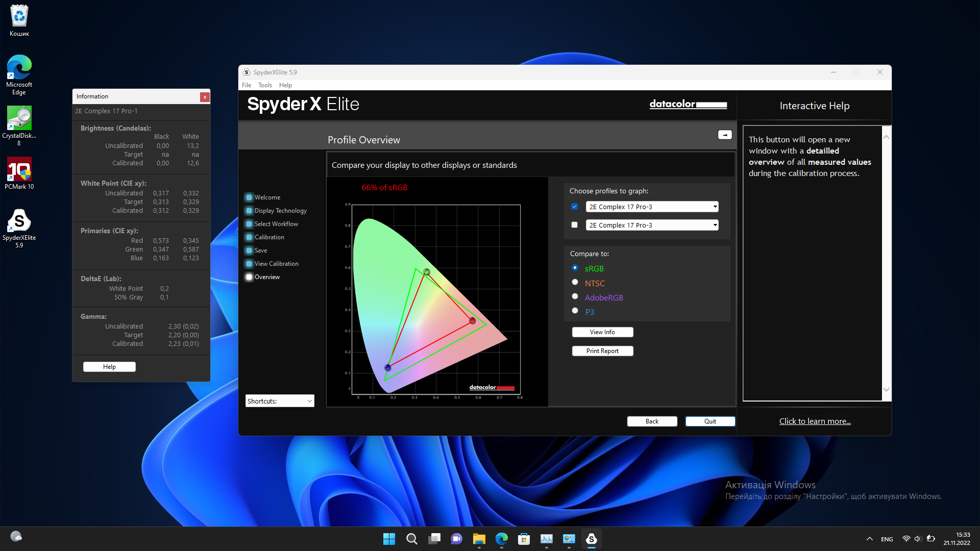980x551 pixels.
Task: Open the Recycle Bin desktop icon
Action: click(x=19, y=21)
